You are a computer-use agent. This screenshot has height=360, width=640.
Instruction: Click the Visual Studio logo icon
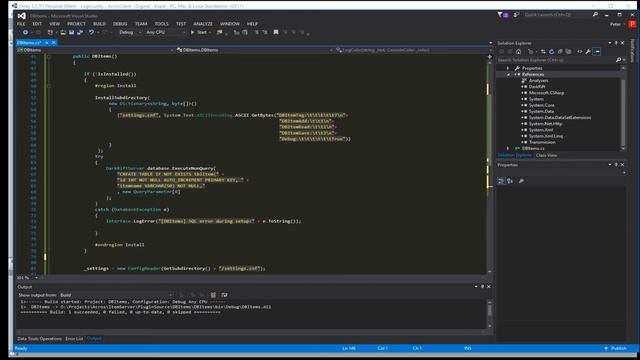pyautogui.click(x=22, y=16)
